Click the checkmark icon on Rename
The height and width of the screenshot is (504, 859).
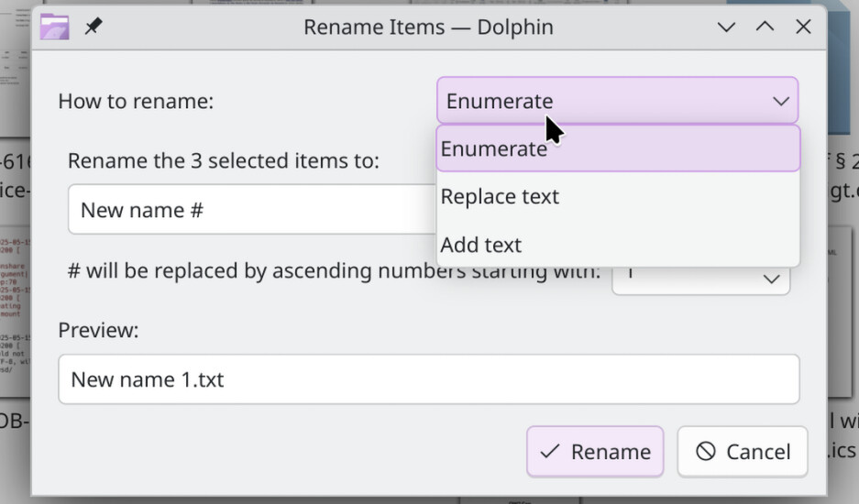(x=549, y=452)
